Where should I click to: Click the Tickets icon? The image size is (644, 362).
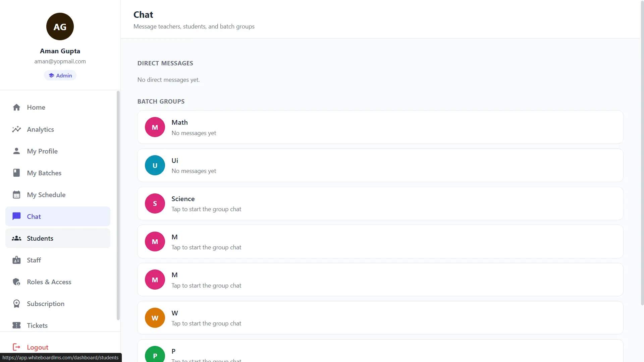(16, 325)
